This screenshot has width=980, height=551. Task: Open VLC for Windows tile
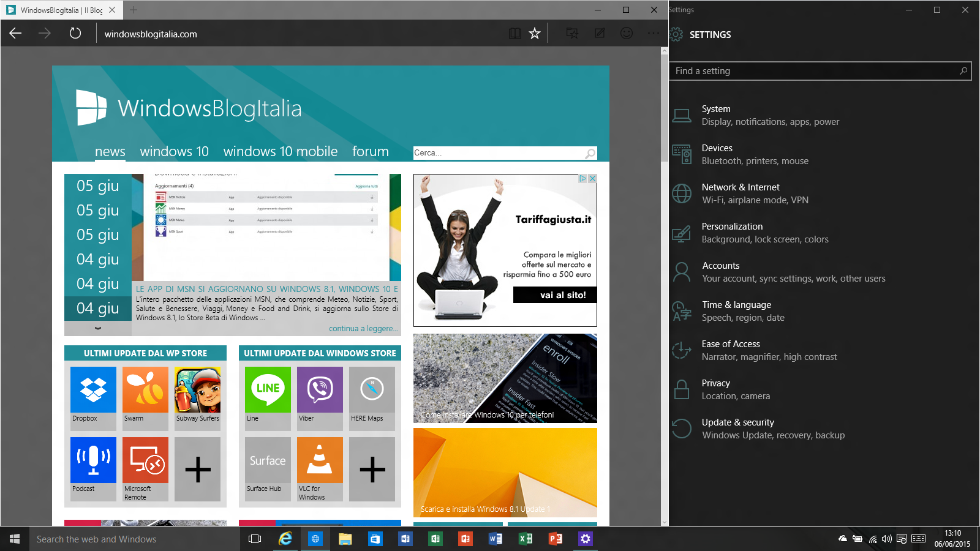tap(320, 469)
